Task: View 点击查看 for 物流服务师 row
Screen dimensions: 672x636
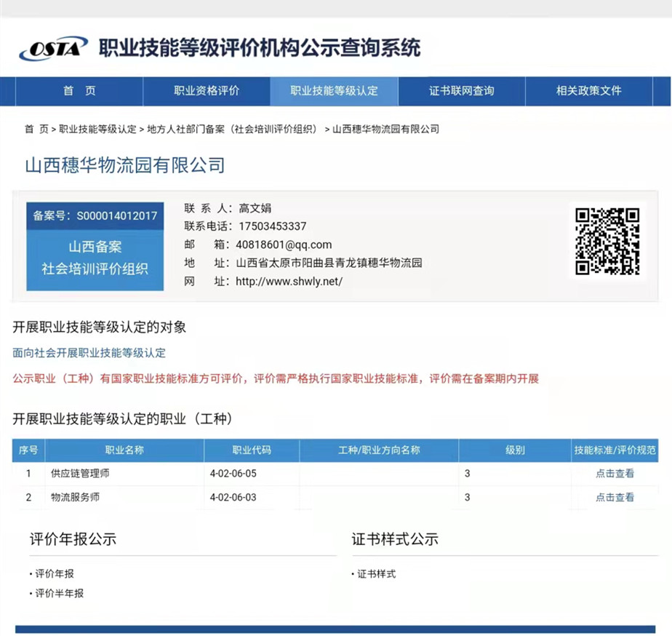Action: coord(615,498)
